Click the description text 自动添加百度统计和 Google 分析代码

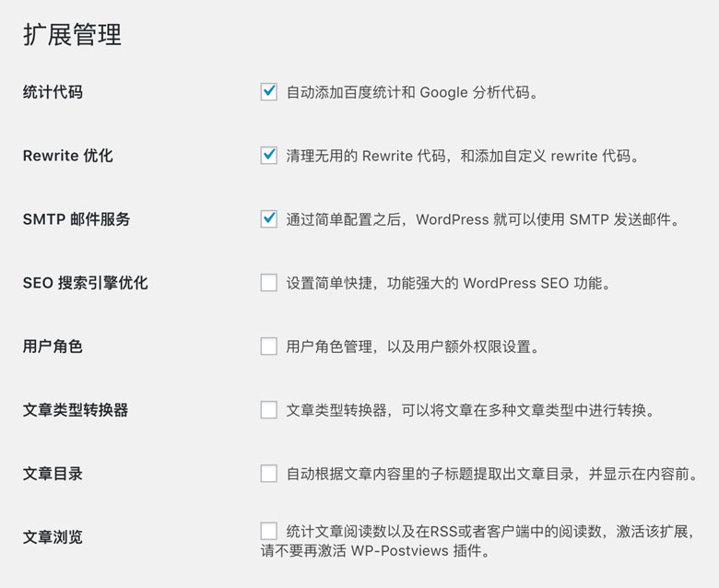coord(412,92)
